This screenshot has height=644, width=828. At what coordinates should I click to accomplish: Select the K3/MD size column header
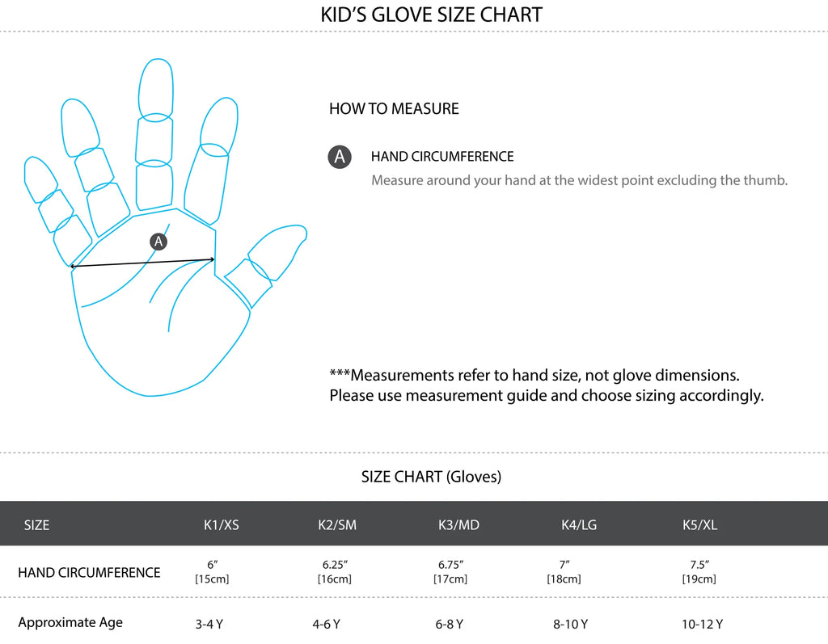pos(458,525)
